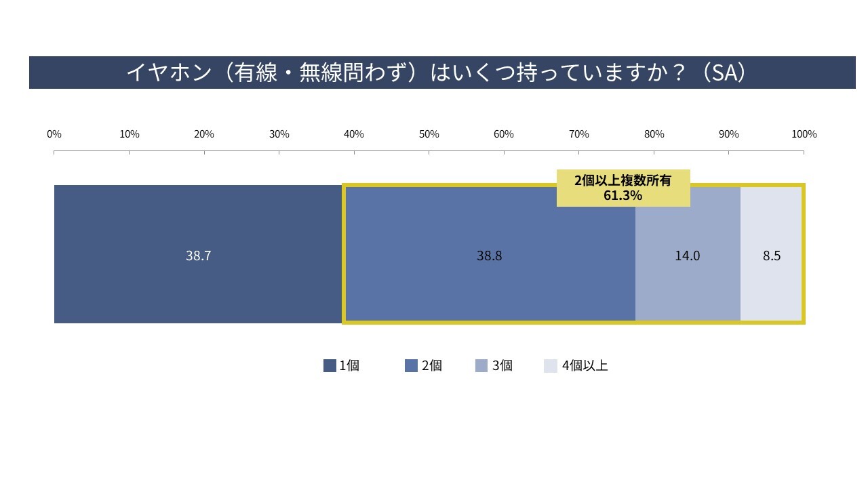The image size is (868, 488).
Task: Click the 4個以上 legend text
Action: (585, 366)
